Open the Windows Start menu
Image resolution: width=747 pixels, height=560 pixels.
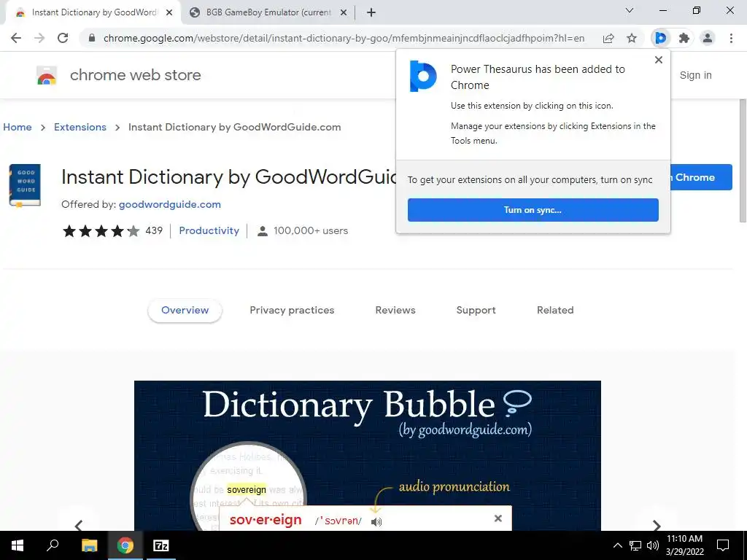pyautogui.click(x=18, y=545)
